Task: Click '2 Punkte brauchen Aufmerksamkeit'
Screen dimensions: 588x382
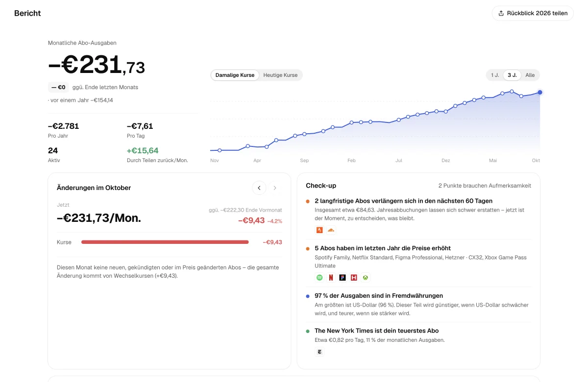Action: coord(485,186)
